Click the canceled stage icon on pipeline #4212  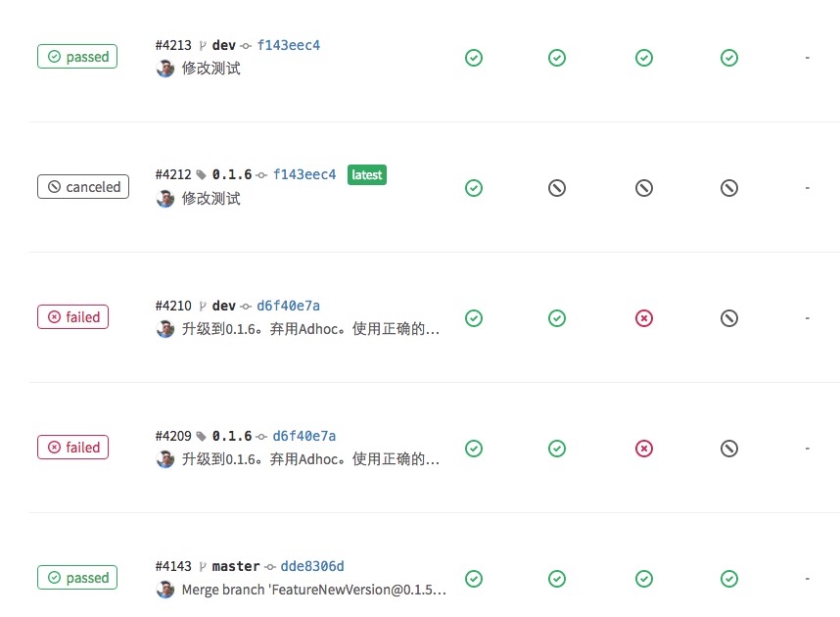click(557, 187)
